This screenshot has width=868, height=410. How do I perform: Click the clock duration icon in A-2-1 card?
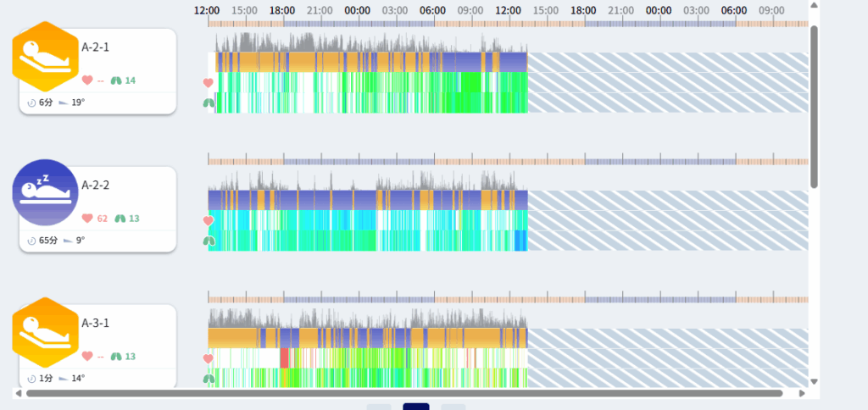click(x=31, y=102)
